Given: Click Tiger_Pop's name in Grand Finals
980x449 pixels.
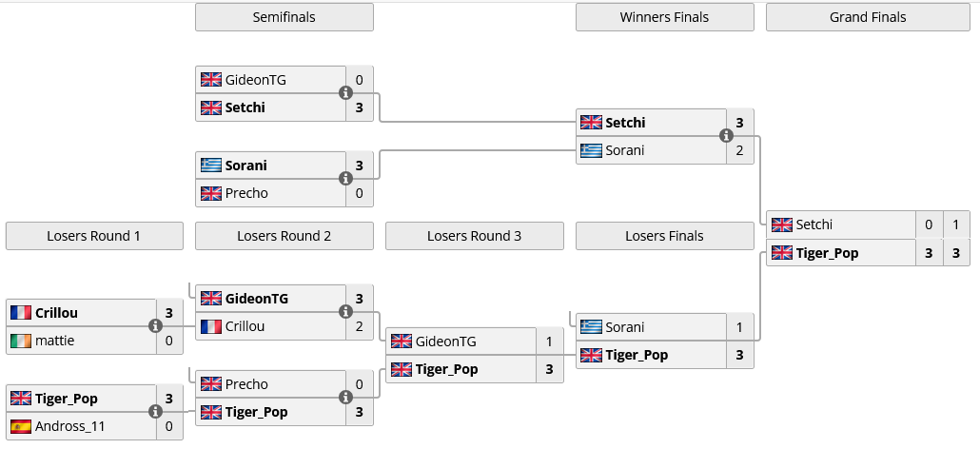Looking at the screenshot, I should click(827, 253).
